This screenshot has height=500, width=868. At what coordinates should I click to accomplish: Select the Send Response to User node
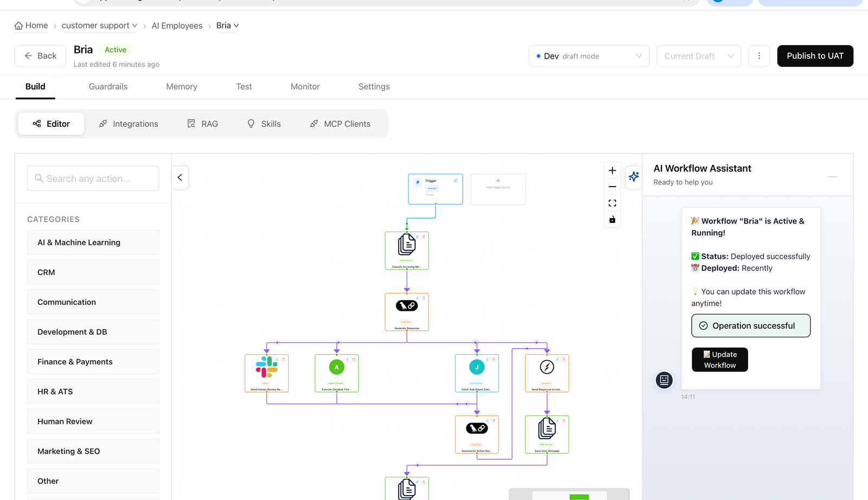pyautogui.click(x=547, y=373)
